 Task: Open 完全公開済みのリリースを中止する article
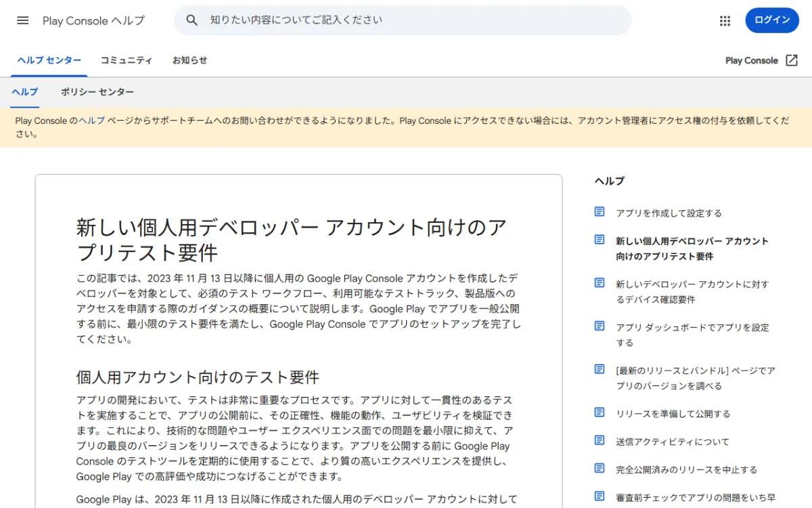686,469
